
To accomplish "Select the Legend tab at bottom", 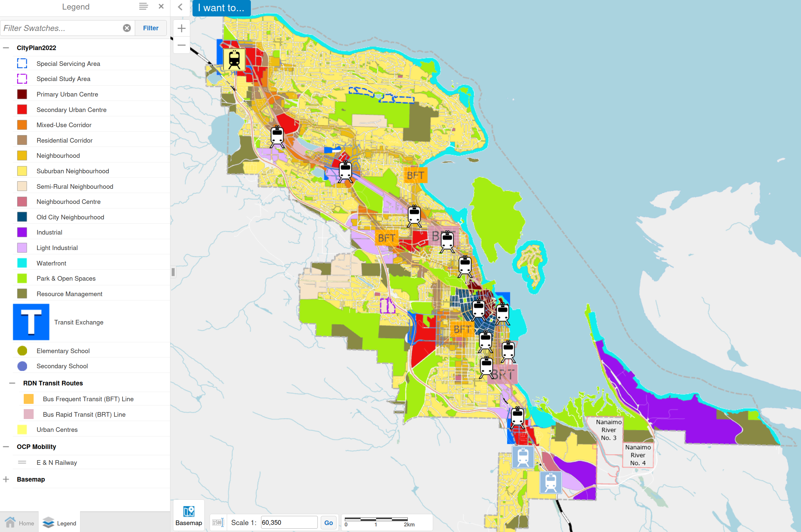I will [59, 523].
